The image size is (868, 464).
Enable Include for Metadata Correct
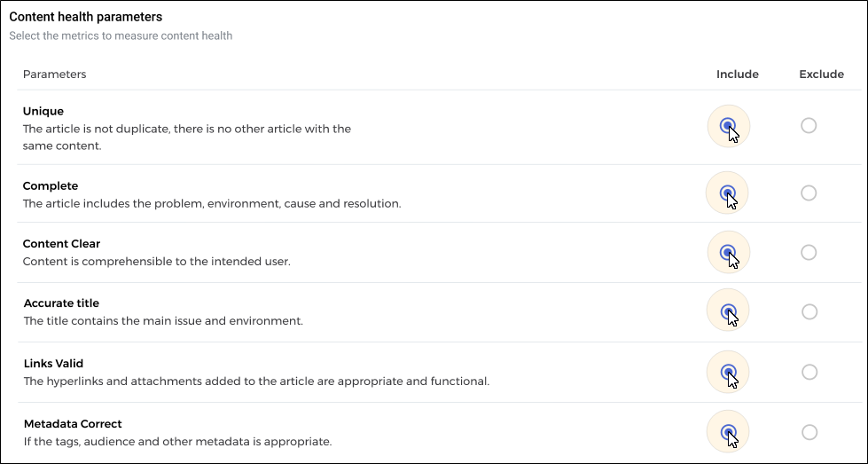point(729,432)
